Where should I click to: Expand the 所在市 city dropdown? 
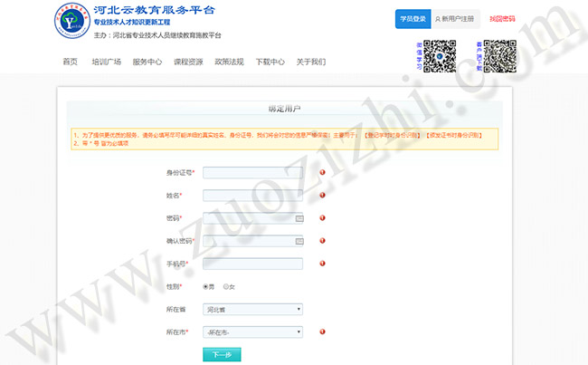(252, 332)
